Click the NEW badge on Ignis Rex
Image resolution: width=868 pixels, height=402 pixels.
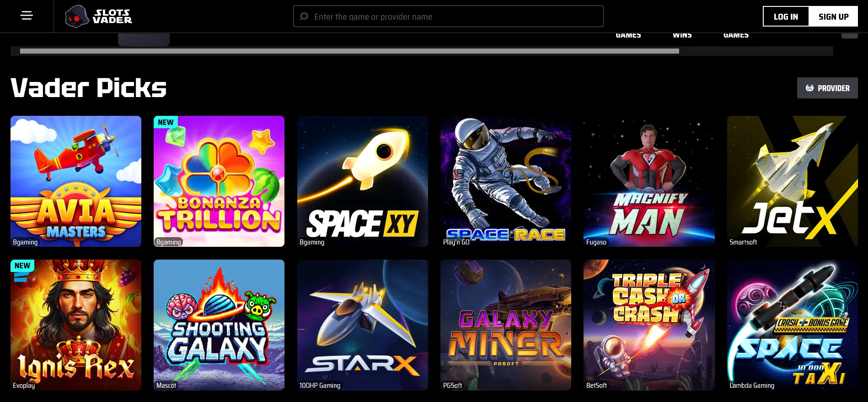pyautogui.click(x=22, y=266)
